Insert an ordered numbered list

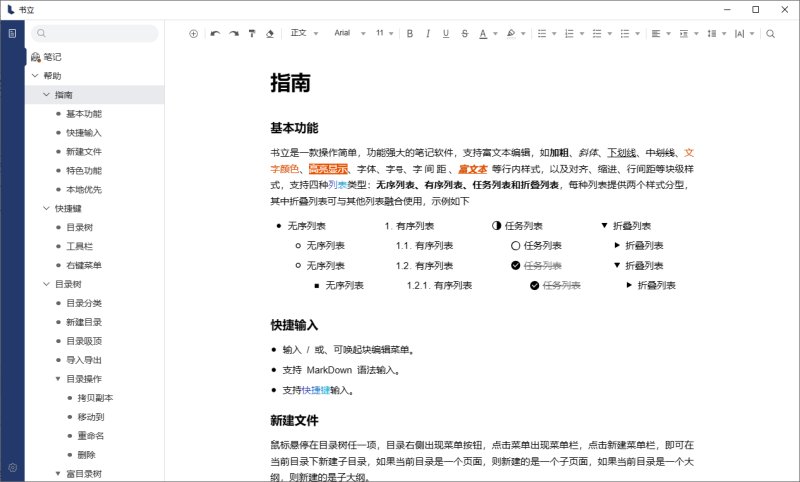569,34
